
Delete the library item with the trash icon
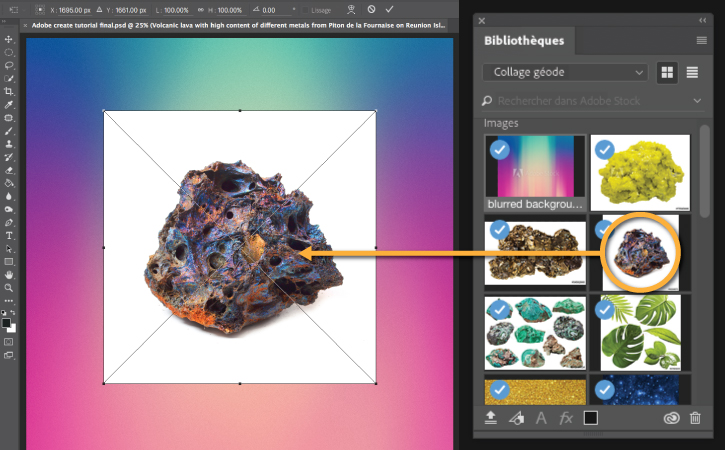tap(695, 418)
